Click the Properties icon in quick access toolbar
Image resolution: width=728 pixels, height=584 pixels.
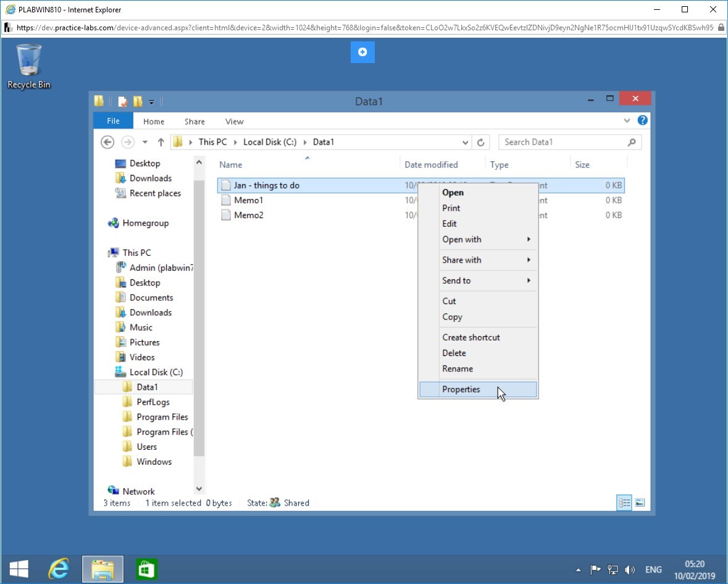(123, 101)
